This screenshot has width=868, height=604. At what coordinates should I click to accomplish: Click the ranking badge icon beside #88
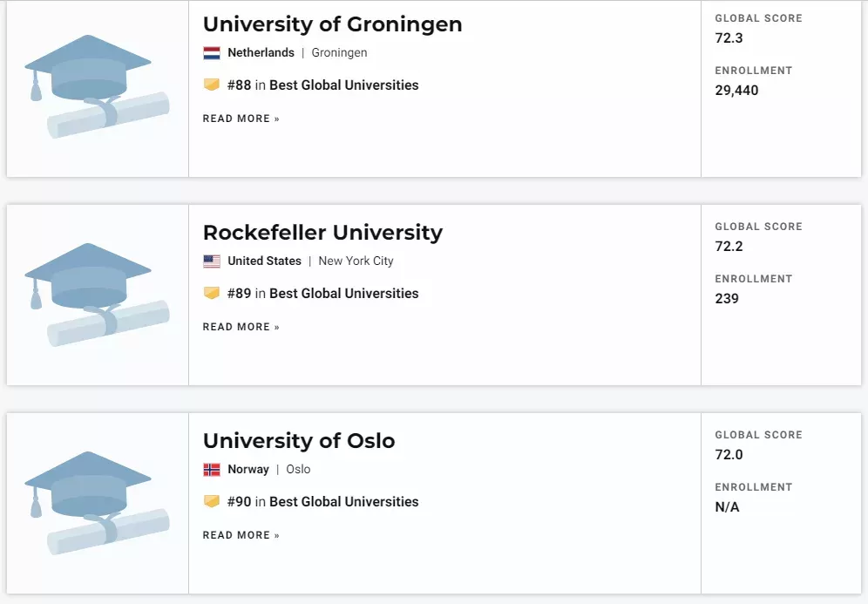[x=212, y=85]
